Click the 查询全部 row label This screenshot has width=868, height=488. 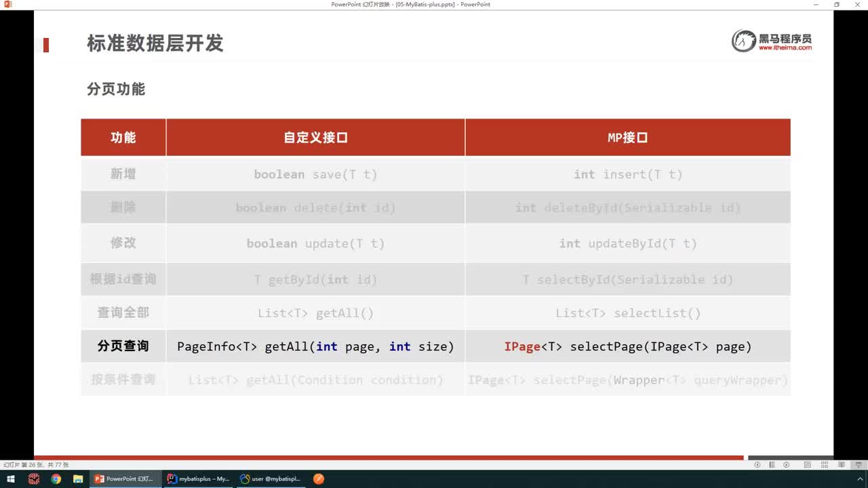pyautogui.click(x=123, y=312)
